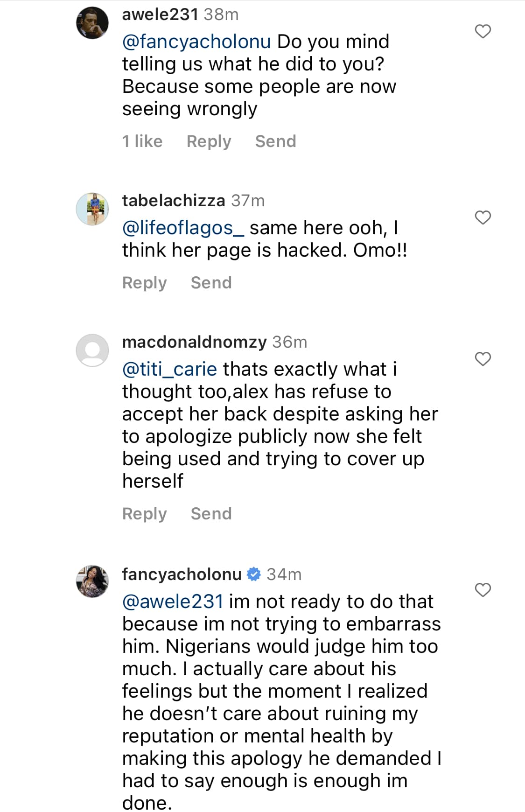This screenshot has width=525, height=812.
Task: View the '1 like' count on awele231's comment
Action: [142, 141]
